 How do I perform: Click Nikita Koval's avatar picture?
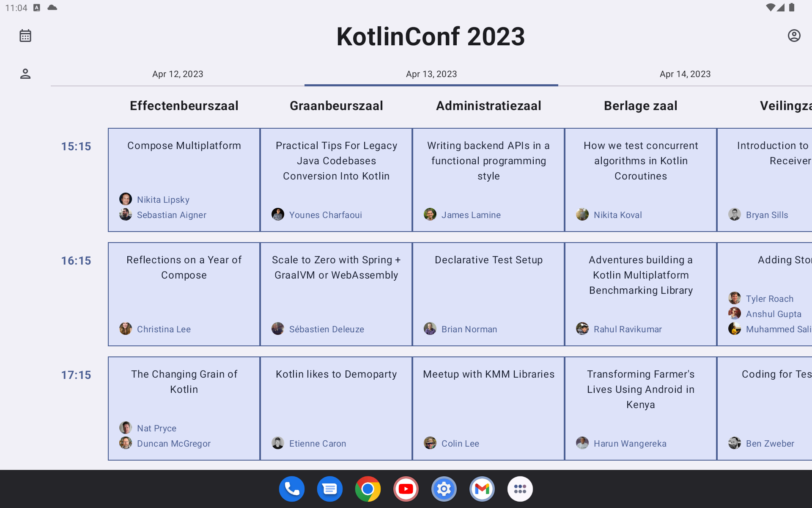(x=582, y=214)
